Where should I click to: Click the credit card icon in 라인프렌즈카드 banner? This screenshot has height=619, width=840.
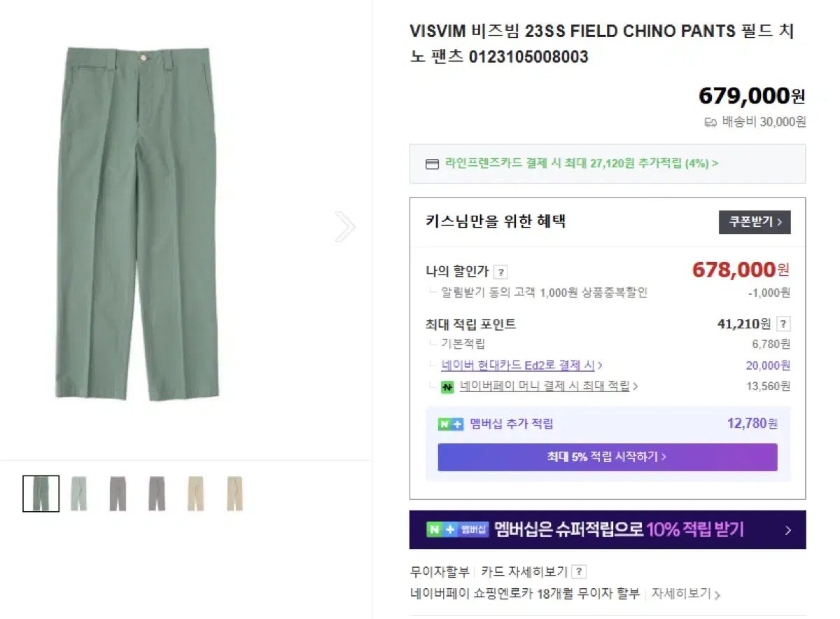tap(433, 164)
